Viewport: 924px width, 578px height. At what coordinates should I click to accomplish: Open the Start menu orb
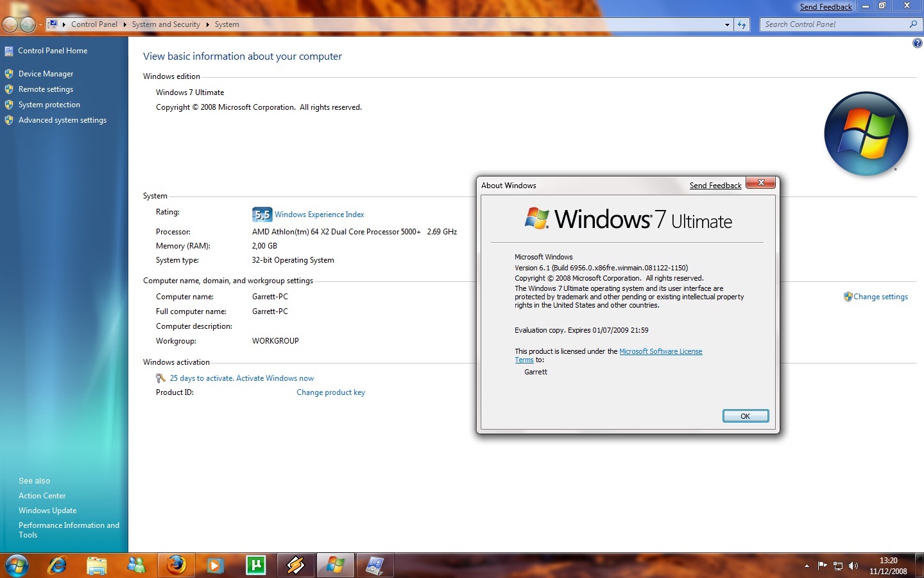click(17, 565)
